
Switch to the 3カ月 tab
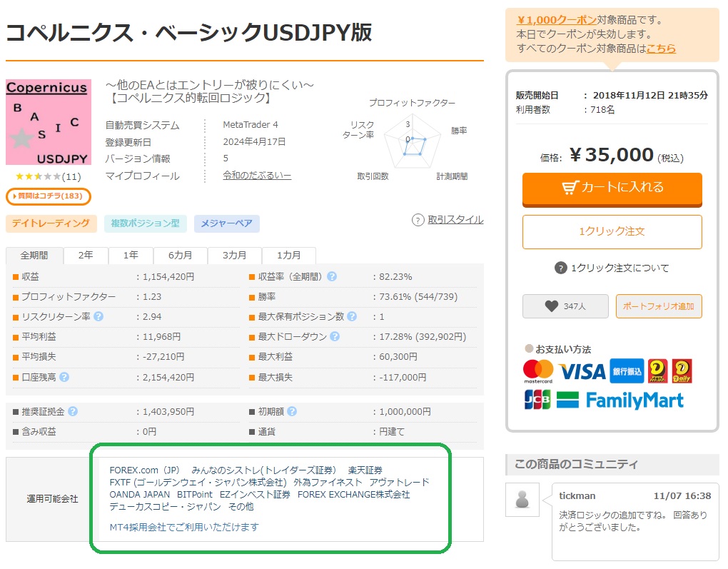[235, 256]
